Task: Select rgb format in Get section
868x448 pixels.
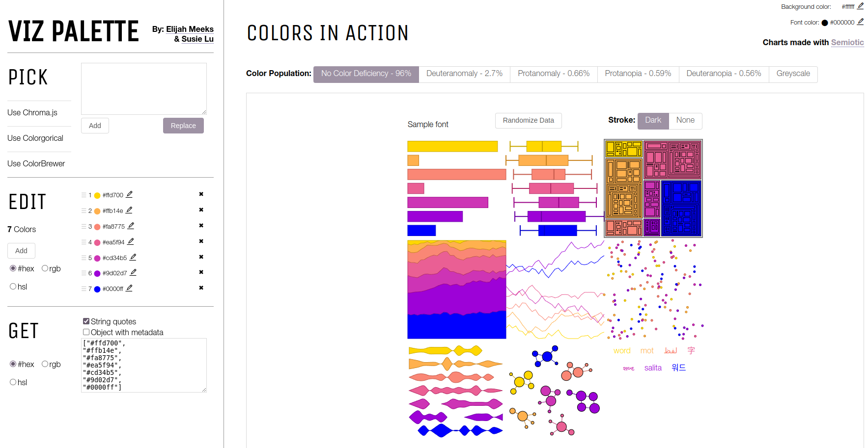Action: pyautogui.click(x=45, y=364)
